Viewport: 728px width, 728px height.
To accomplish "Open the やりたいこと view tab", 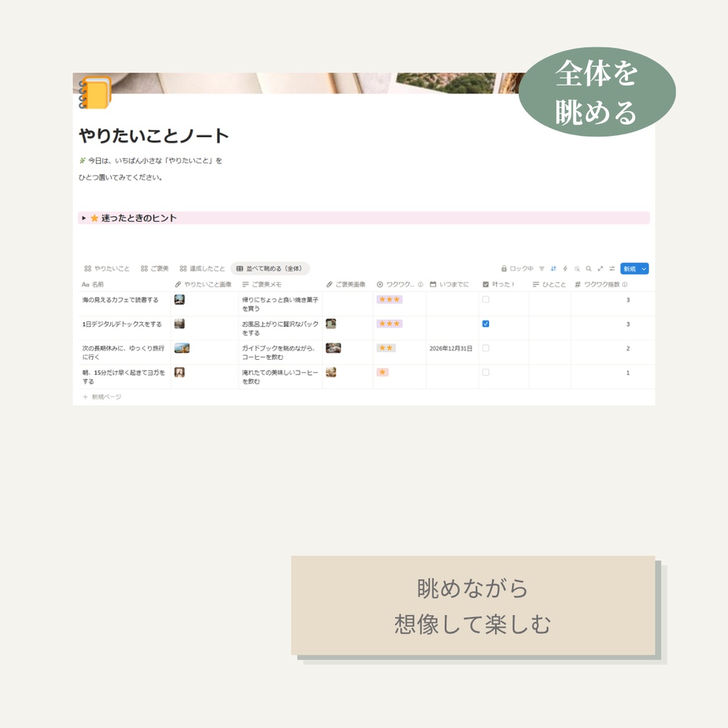I will [107, 268].
